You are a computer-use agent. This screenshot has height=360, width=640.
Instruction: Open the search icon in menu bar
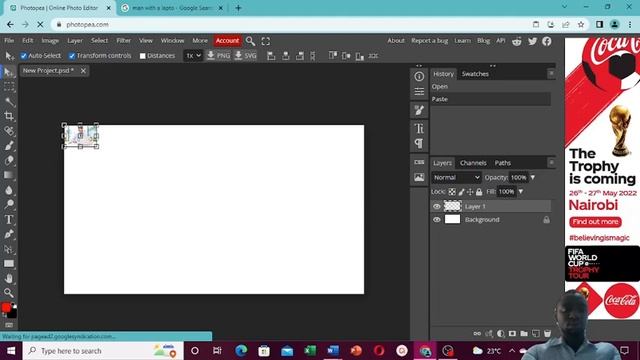(x=250, y=41)
